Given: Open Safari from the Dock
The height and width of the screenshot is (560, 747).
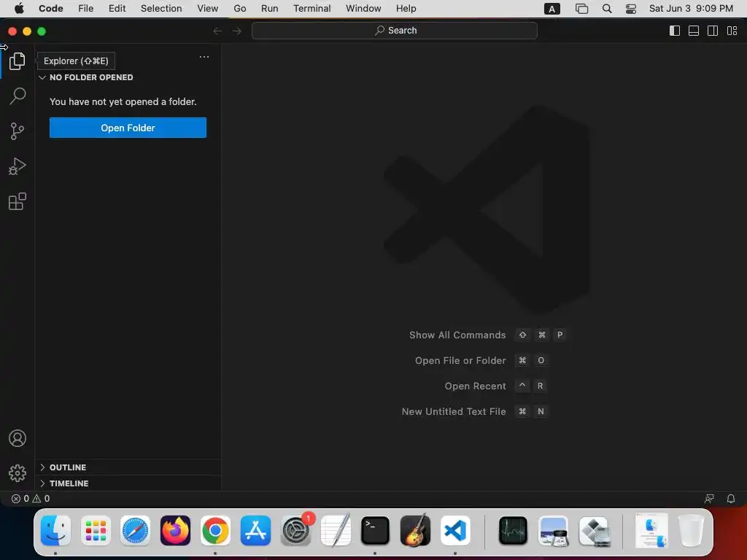Looking at the screenshot, I should click(135, 530).
